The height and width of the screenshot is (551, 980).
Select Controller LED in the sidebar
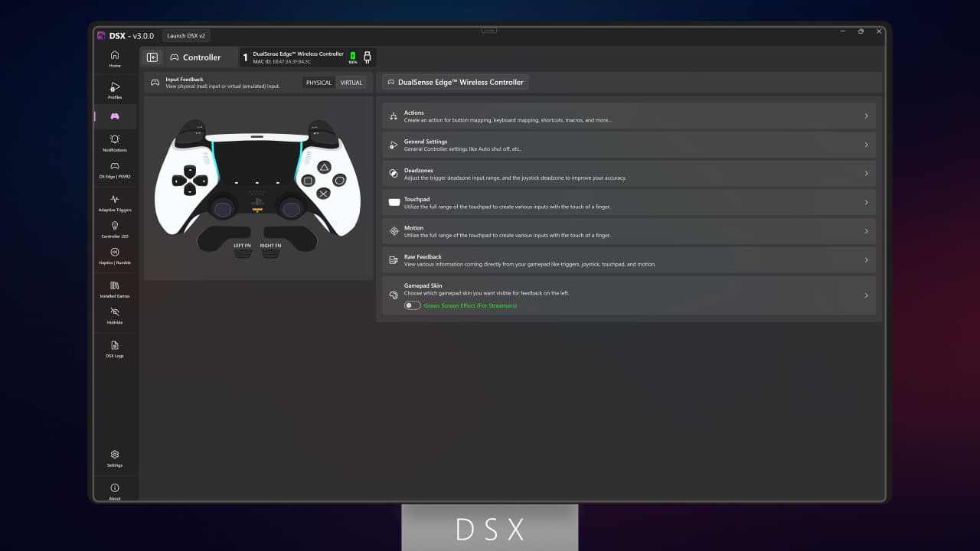(114, 230)
